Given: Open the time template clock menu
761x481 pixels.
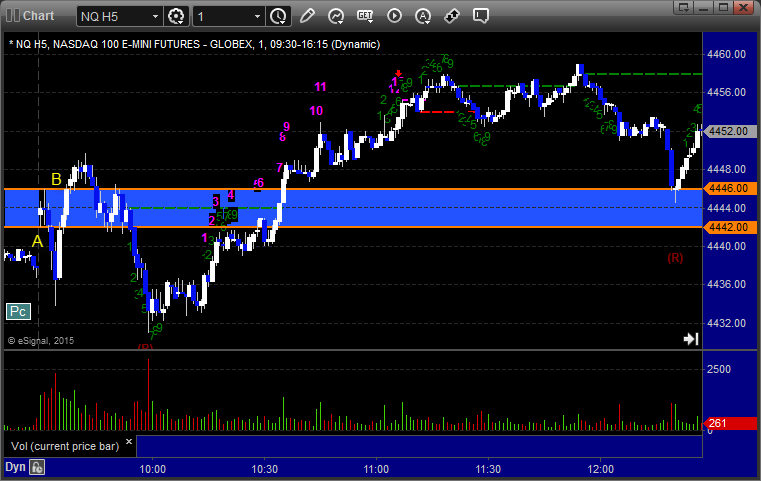Looking at the screenshot, I should (x=278, y=16).
